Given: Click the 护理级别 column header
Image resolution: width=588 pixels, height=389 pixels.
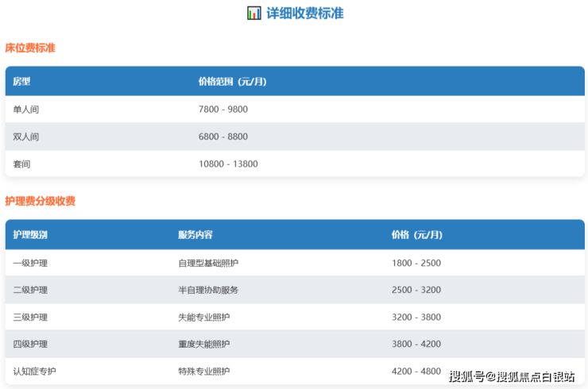Looking at the screenshot, I should coord(30,235).
